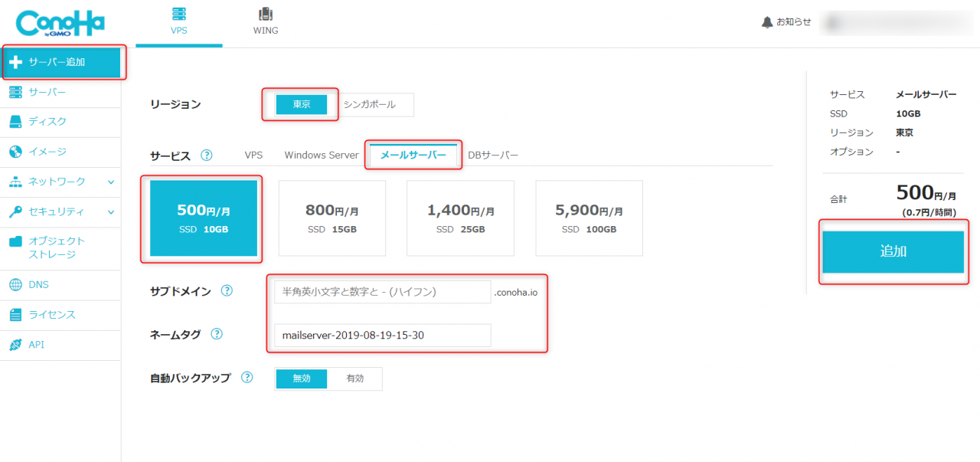Select the Windows Server service tab
The image size is (980, 462).
click(x=322, y=155)
